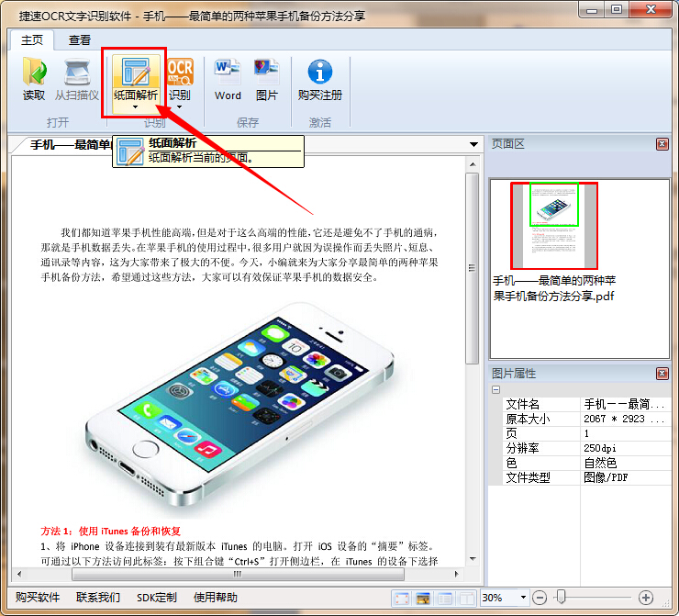Close the 页面区 panel
Screen dimensions: 679x616
pos(662,144)
